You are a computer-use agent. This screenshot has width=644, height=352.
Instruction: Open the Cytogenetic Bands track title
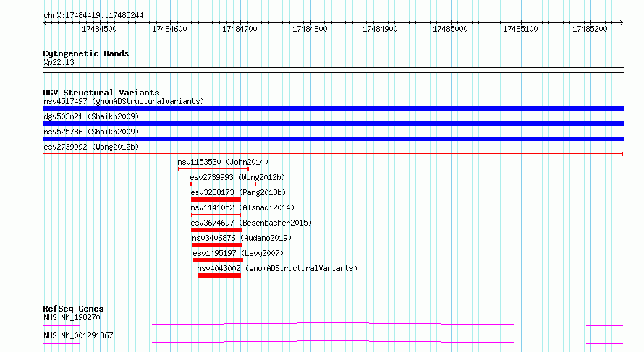tap(86, 53)
